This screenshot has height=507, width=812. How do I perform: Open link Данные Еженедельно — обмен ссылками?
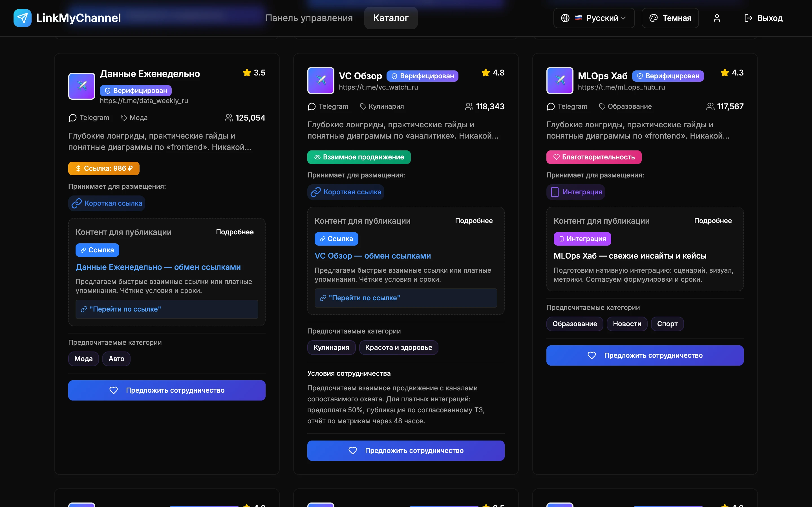[158, 267]
